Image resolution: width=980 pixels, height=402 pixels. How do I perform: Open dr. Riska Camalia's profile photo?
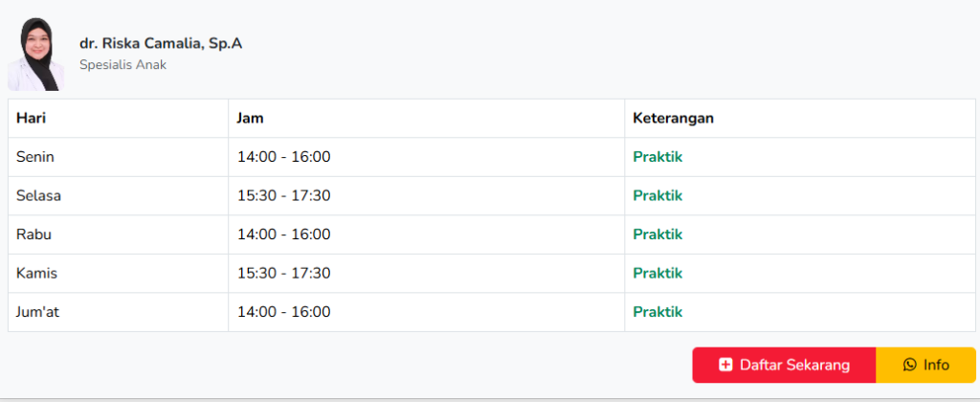coord(35,55)
